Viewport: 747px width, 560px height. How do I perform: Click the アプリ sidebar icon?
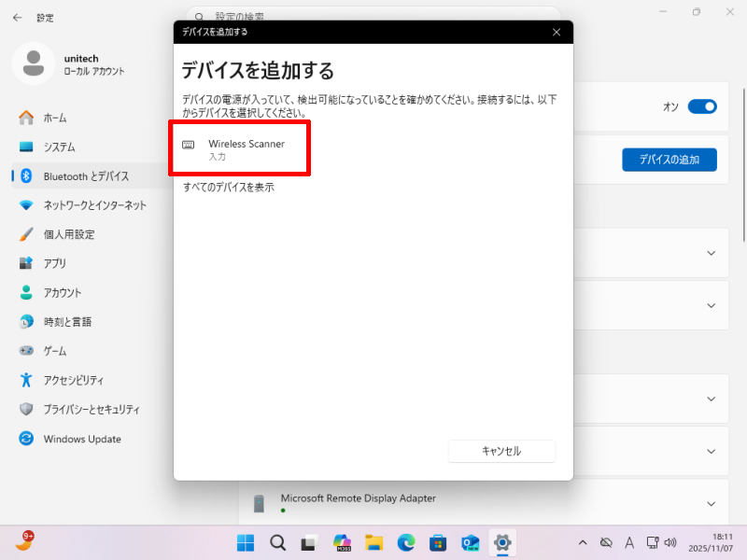(x=26, y=263)
